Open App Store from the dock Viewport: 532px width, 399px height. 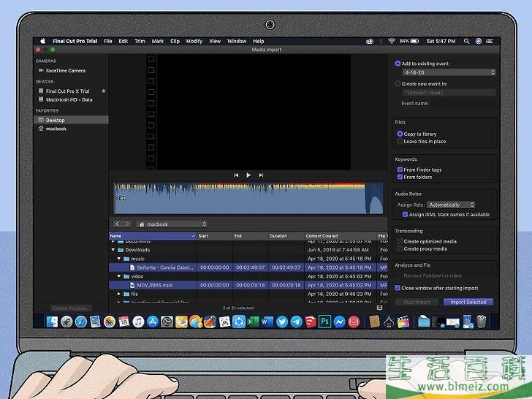pos(152,322)
